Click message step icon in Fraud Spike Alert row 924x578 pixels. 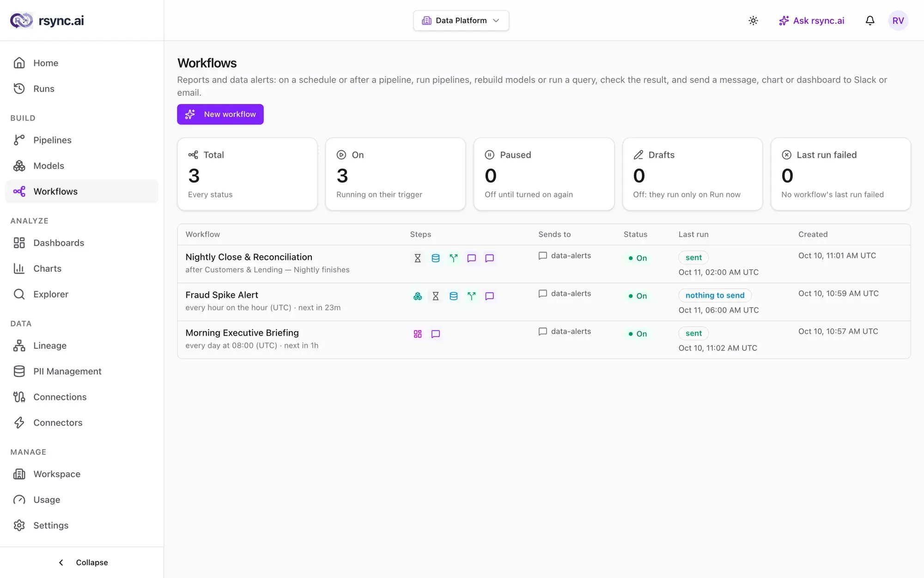490,296
